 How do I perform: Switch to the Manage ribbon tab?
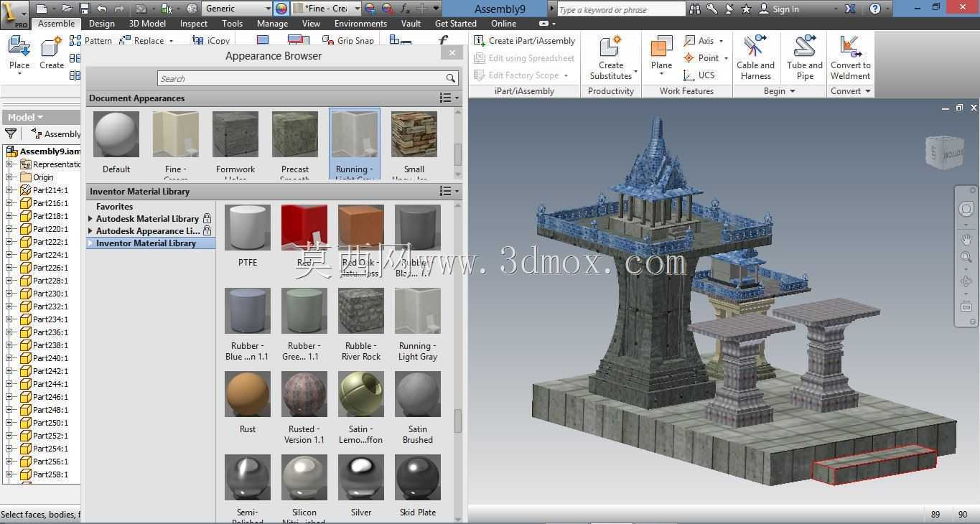tap(272, 24)
